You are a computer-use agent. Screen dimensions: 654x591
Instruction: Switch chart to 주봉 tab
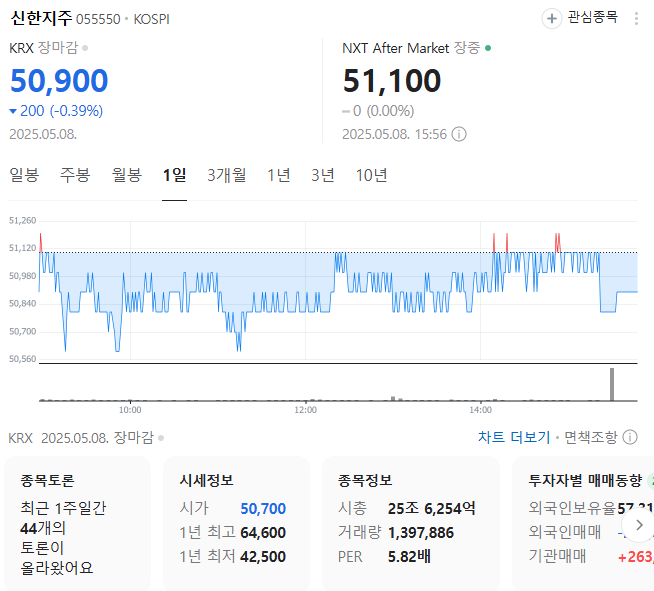[x=75, y=175]
